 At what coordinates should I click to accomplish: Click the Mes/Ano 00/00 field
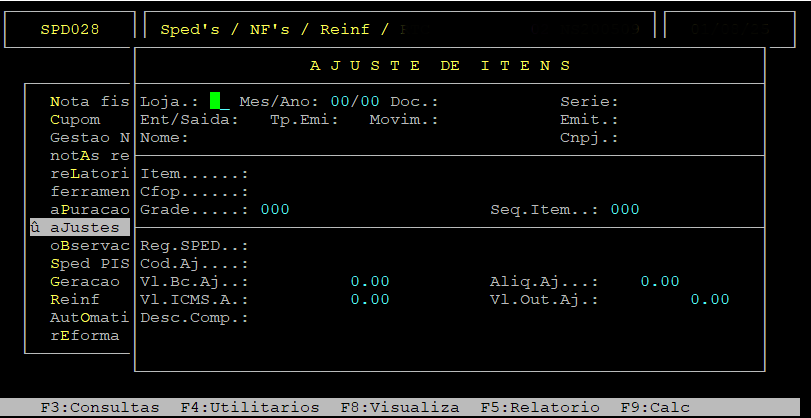click(x=355, y=101)
